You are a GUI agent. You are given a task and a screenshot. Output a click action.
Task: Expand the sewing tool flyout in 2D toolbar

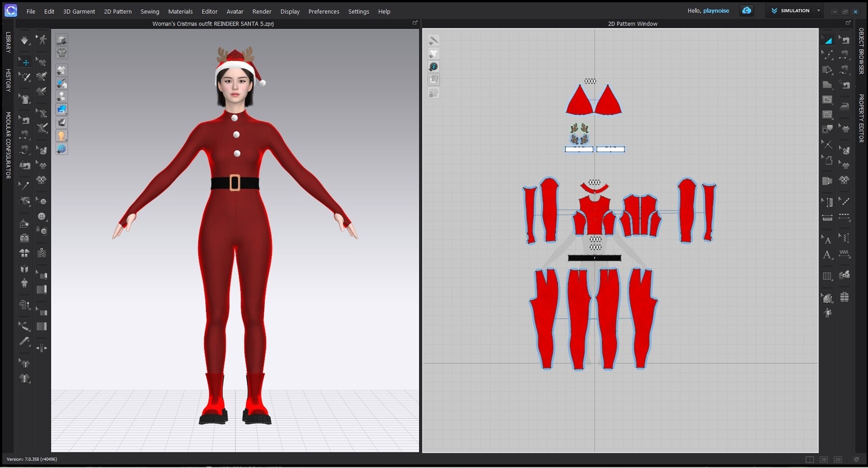[850, 60]
